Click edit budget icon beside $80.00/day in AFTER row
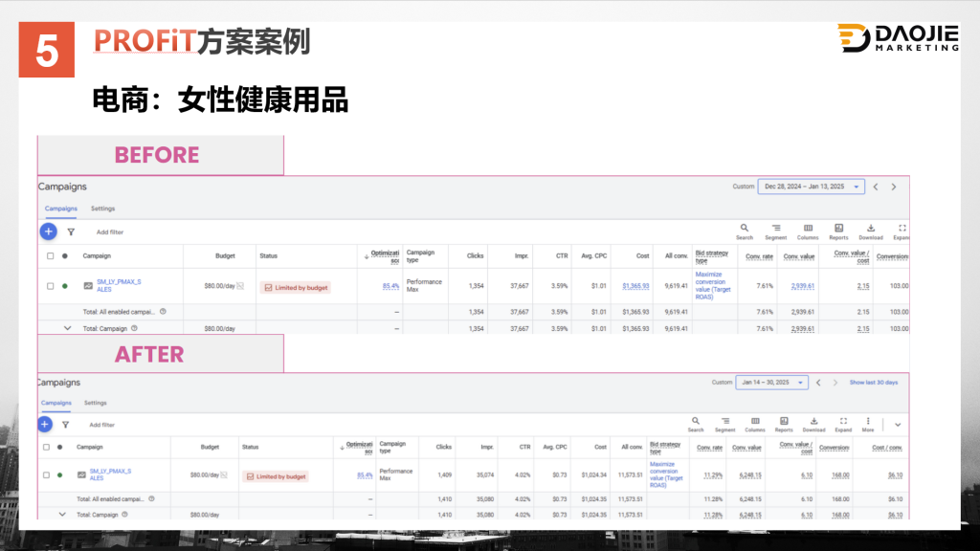 [x=224, y=474]
